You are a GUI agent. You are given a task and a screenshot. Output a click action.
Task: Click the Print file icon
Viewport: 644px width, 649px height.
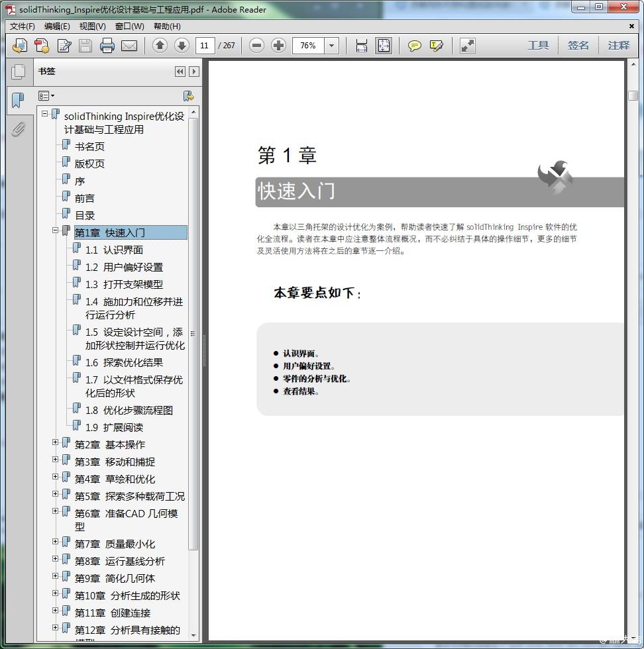pos(107,46)
